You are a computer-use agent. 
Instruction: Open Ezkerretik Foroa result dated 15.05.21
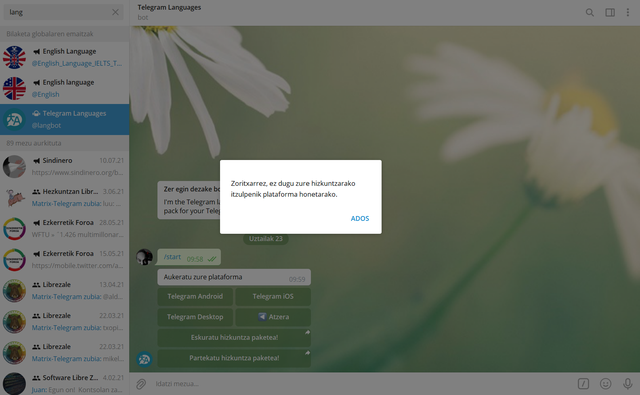pos(64,260)
